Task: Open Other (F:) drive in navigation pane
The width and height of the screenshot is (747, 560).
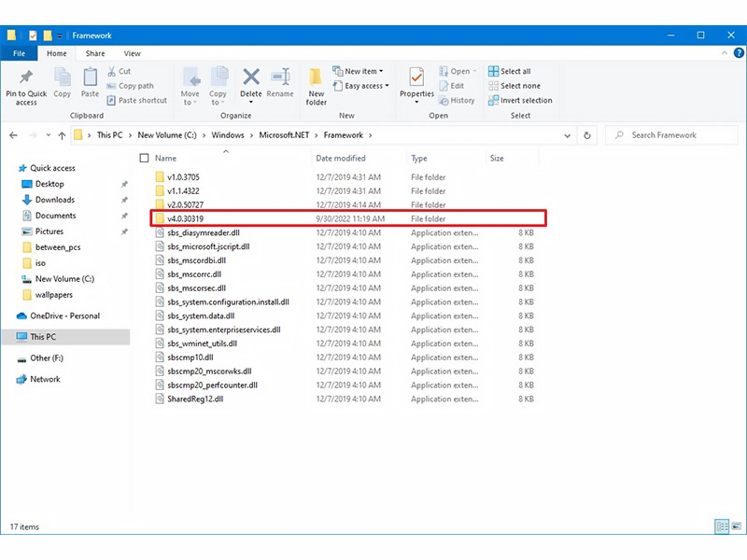Action: click(46, 358)
